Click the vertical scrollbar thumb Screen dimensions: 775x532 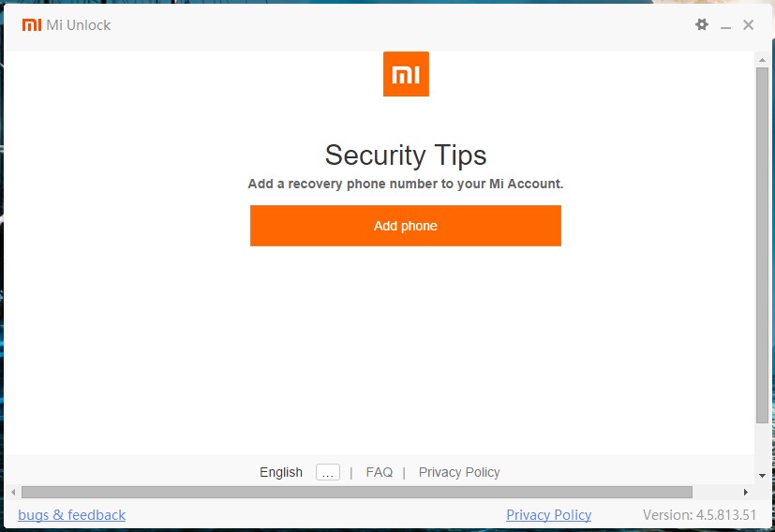coord(762,244)
